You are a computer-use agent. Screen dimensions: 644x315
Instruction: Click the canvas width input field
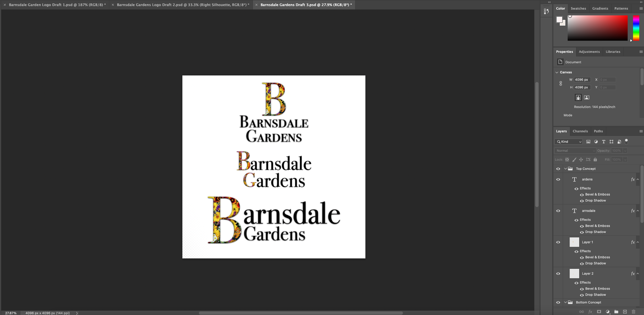click(x=582, y=80)
